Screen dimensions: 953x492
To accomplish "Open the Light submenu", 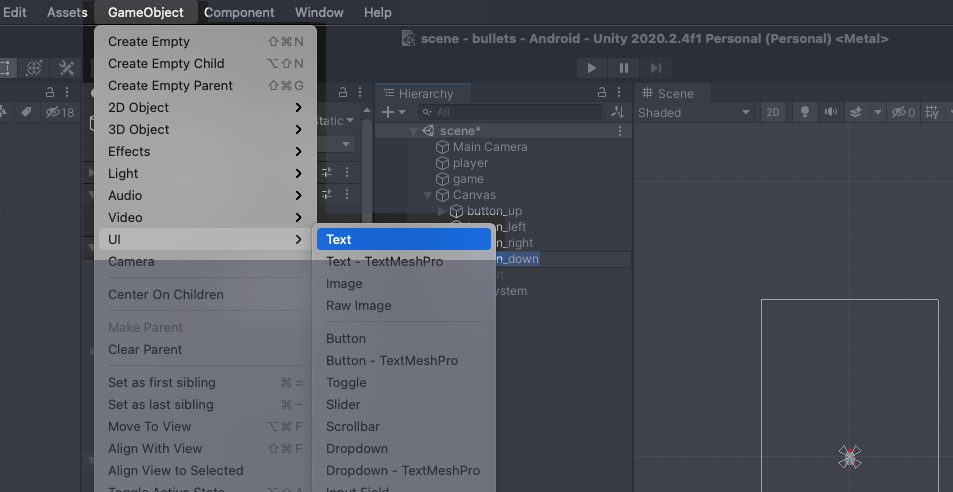I will [x=205, y=173].
